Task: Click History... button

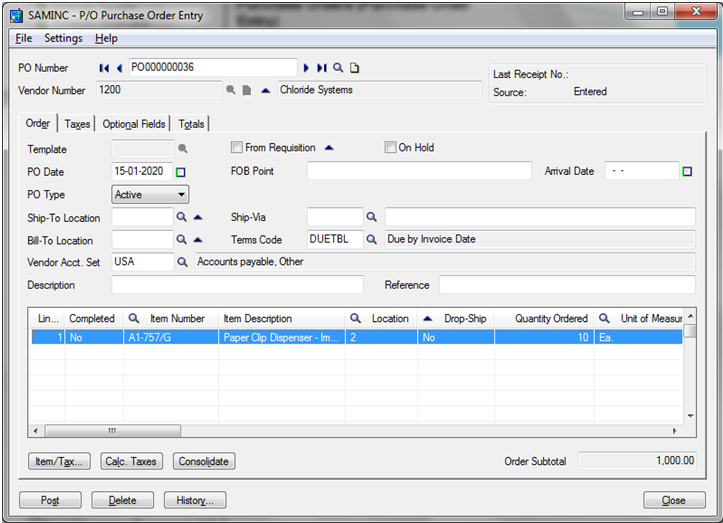Action: pos(195,500)
